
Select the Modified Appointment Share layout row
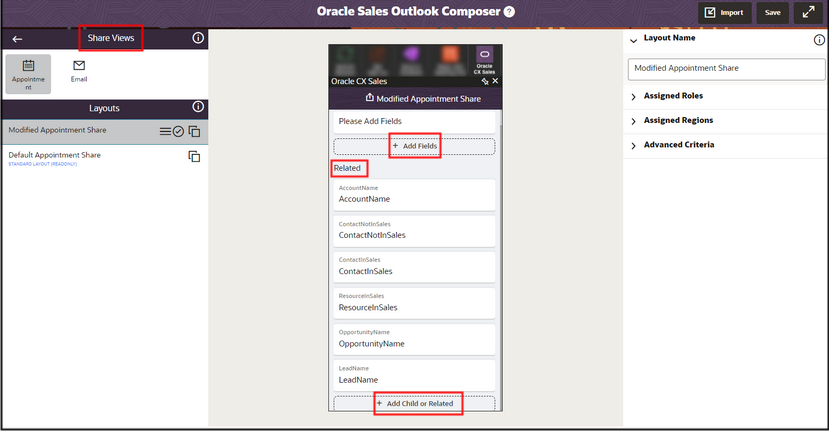pyautogui.click(x=105, y=131)
